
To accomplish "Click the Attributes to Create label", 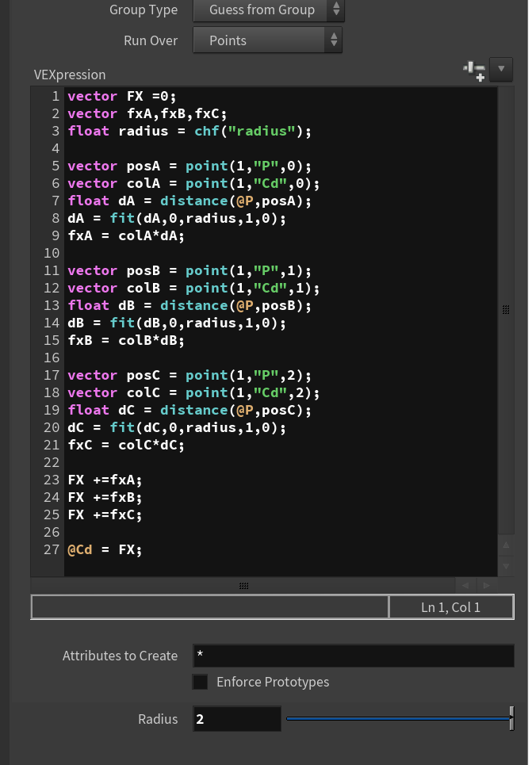I will pyautogui.click(x=120, y=656).
